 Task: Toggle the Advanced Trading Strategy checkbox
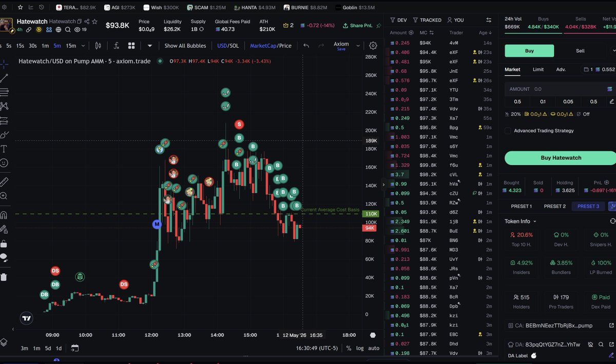[x=508, y=131]
